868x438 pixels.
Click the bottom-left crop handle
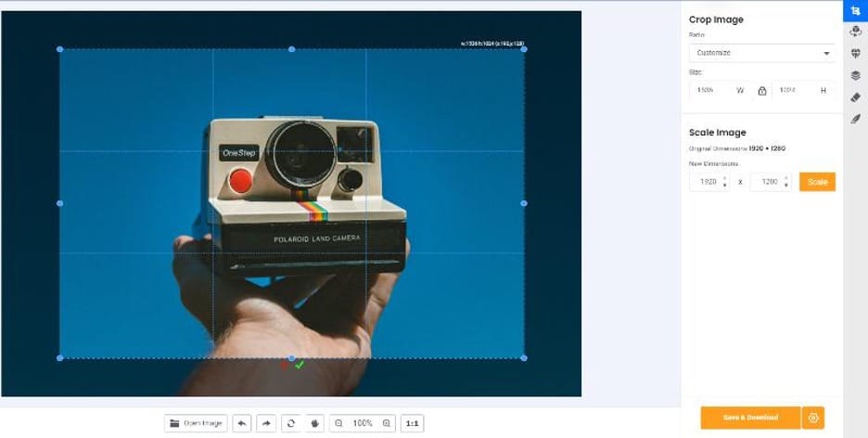tap(59, 357)
